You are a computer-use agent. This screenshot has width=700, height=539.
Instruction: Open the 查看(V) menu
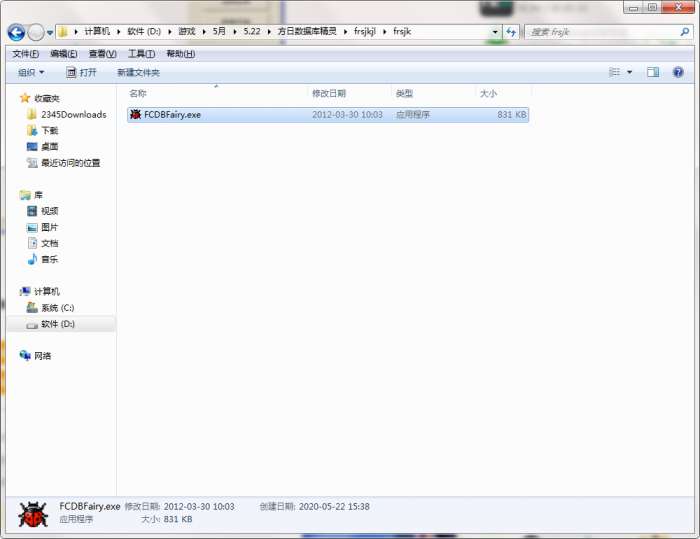(x=103, y=54)
